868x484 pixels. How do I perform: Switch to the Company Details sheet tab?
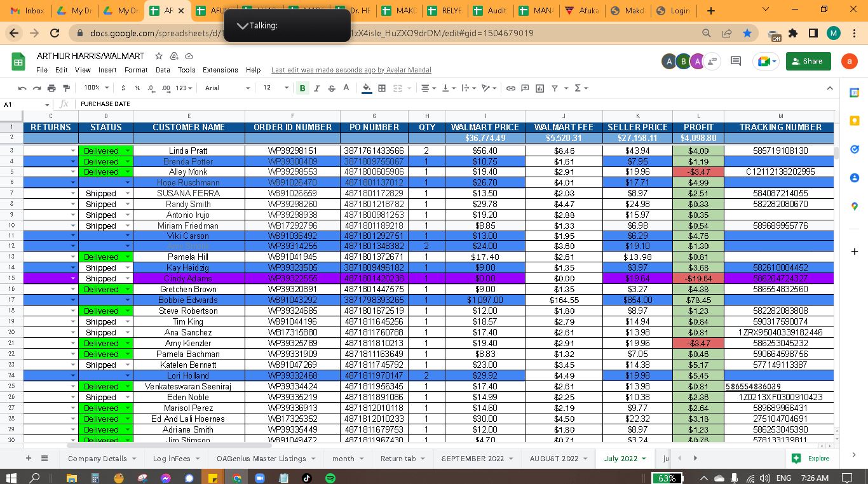point(97,458)
